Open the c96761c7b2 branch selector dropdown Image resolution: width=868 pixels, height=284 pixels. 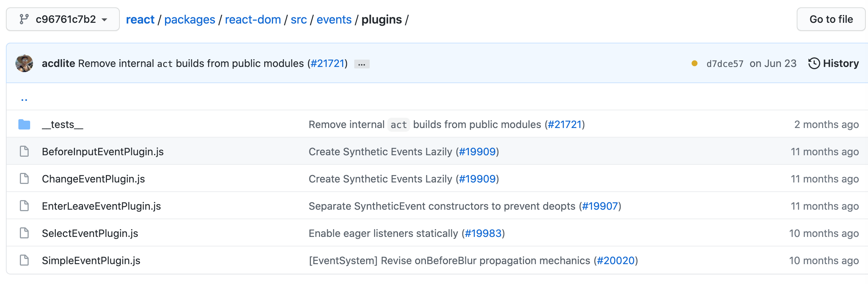(x=63, y=19)
